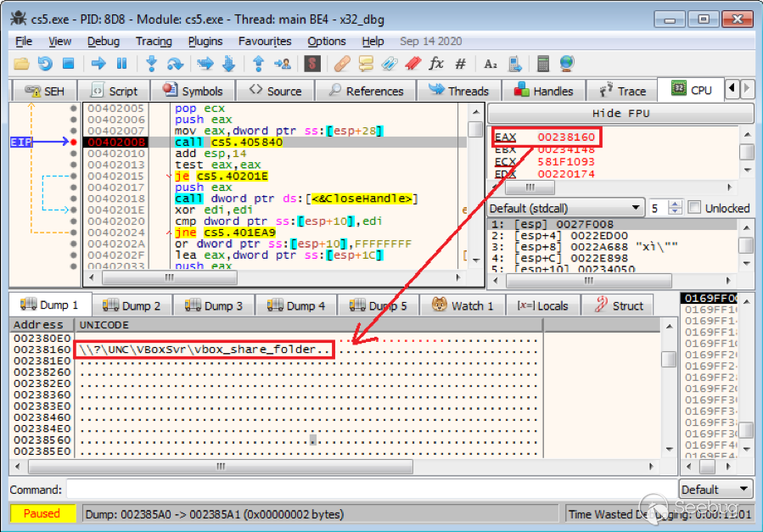The width and height of the screenshot is (763, 532).
Task: Click the fx functions toolbar icon
Action: point(436,64)
